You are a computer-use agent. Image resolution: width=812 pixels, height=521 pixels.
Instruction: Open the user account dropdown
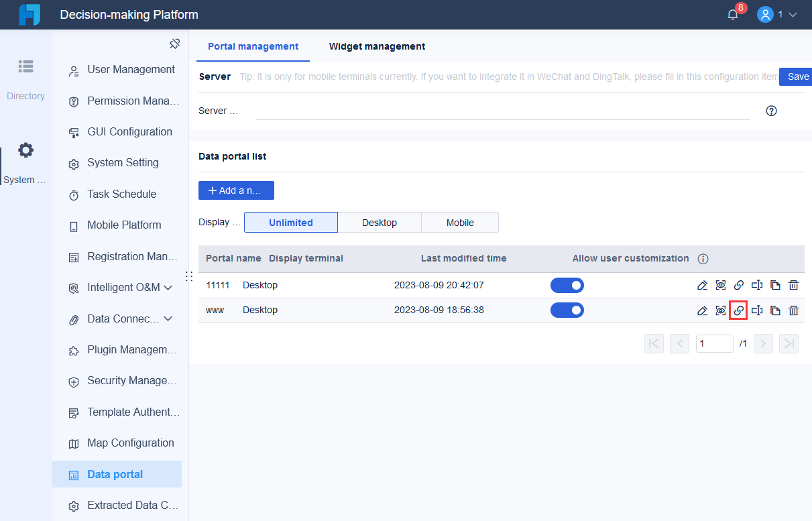click(x=777, y=15)
